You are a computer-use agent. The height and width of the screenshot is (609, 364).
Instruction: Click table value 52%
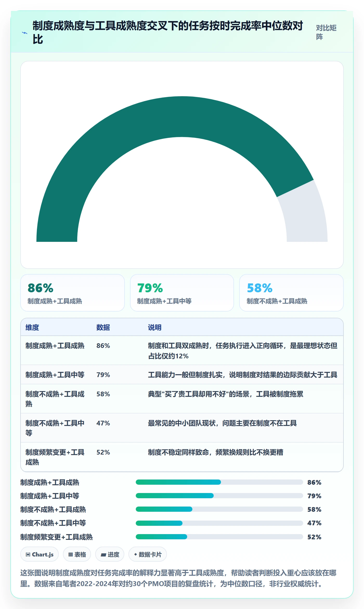click(103, 452)
